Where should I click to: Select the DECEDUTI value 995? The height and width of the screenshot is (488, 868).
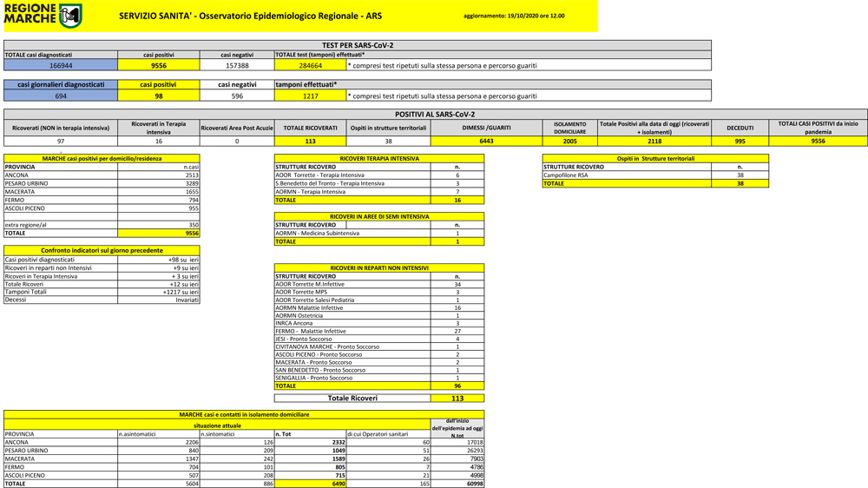740,141
